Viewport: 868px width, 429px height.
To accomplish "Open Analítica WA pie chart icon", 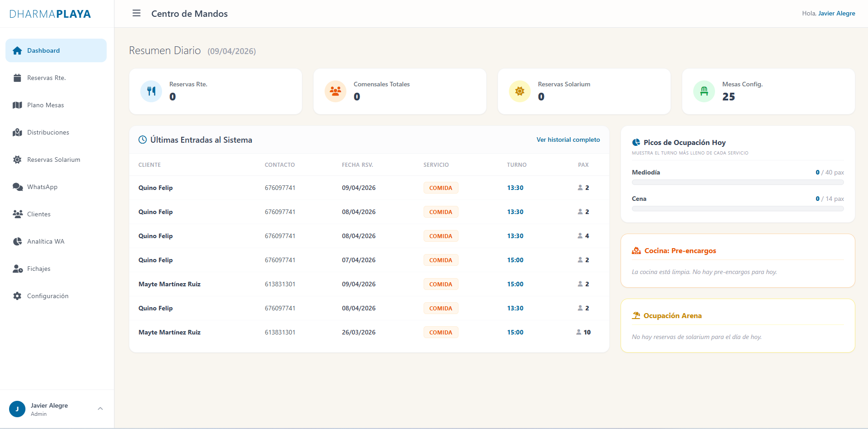I will (x=17, y=241).
